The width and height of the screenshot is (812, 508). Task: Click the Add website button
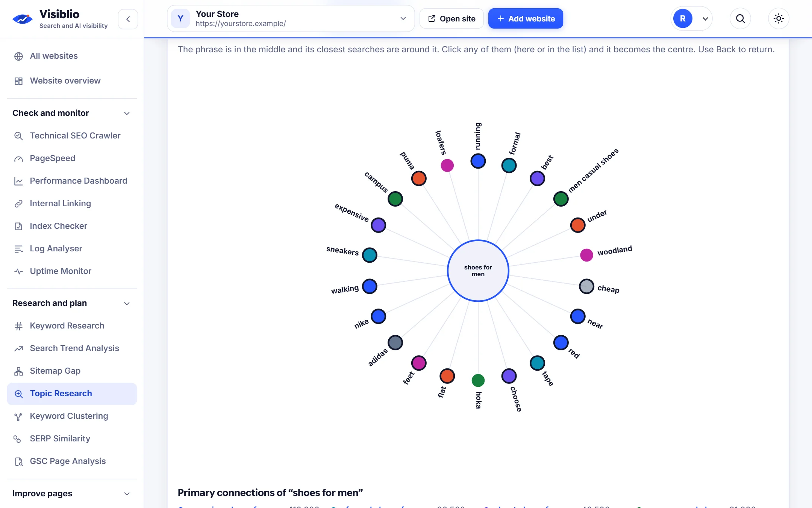coord(526,18)
